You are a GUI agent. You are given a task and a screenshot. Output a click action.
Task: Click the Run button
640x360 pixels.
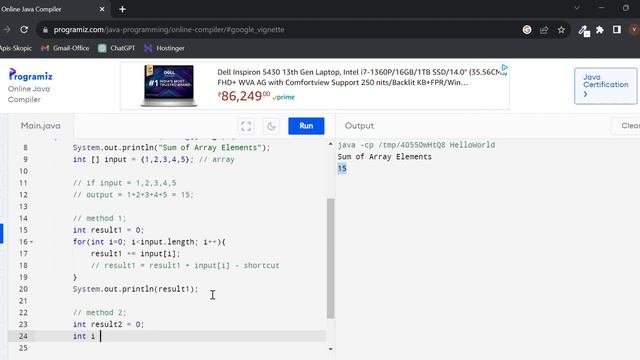[306, 126]
